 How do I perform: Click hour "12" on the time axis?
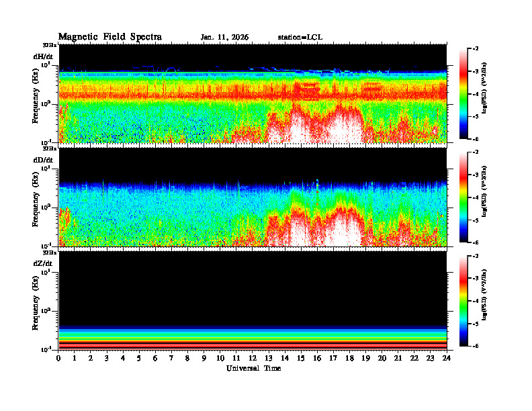[253, 358]
